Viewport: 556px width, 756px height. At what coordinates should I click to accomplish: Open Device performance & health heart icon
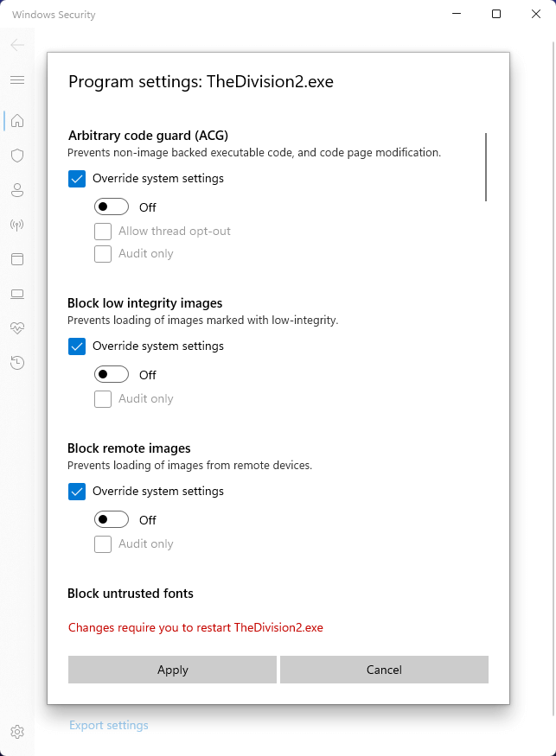(17, 328)
